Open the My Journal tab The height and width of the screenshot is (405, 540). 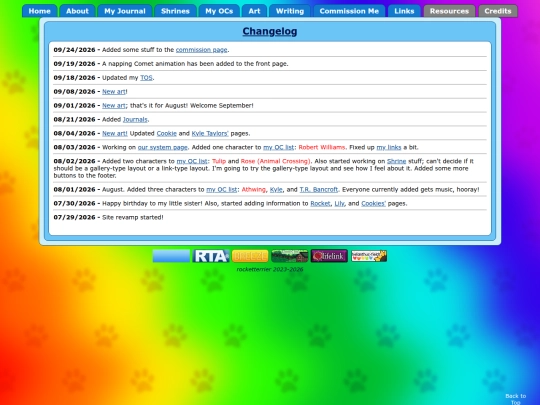(x=125, y=11)
